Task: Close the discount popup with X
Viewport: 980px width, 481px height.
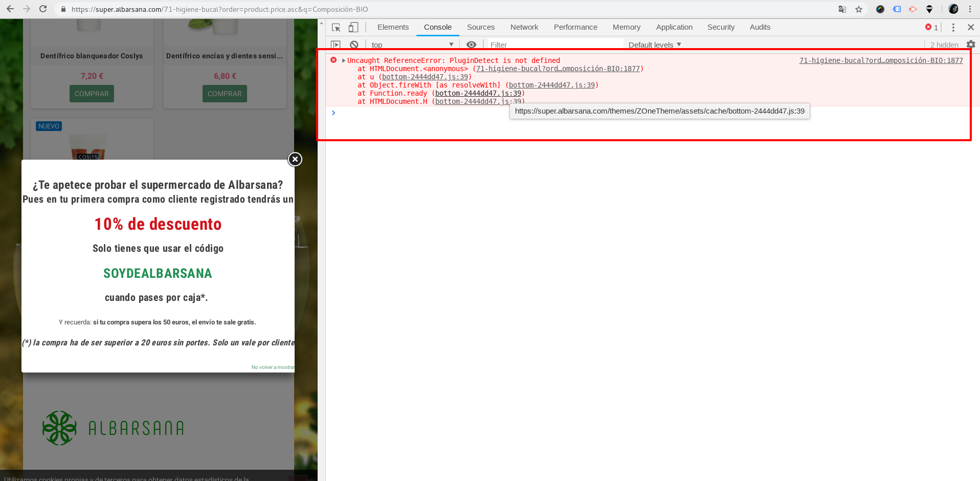Action: pyautogui.click(x=295, y=159)
